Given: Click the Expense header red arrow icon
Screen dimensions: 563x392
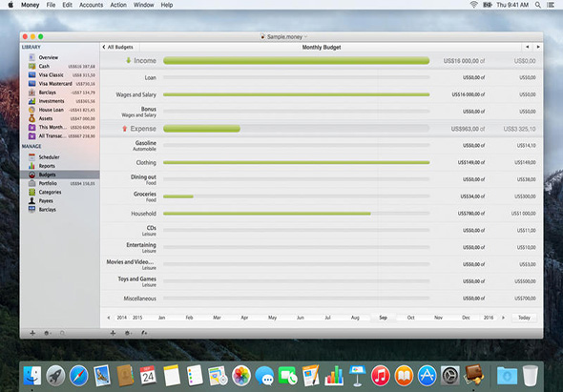Looking at the screenshot, I should click(125, 129).
